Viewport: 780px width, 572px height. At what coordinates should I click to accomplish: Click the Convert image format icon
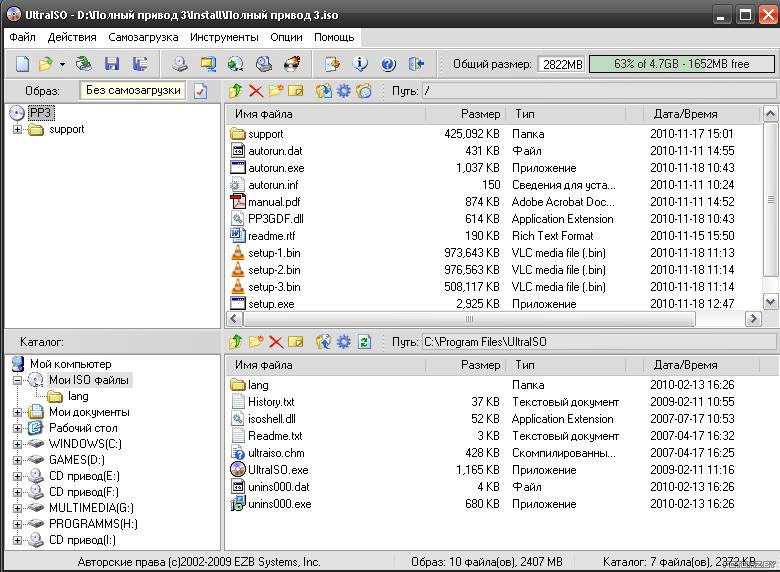(235, 64)
